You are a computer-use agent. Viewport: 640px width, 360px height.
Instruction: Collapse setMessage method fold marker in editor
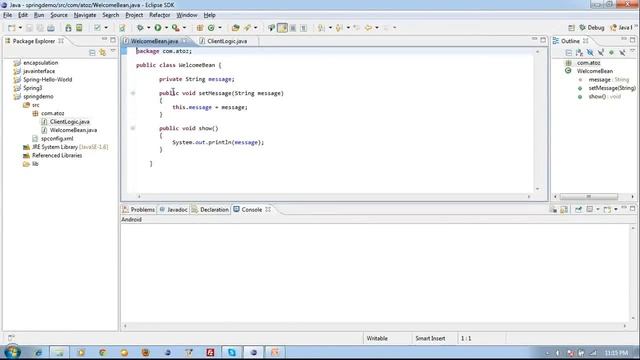[x=133, y=93]
